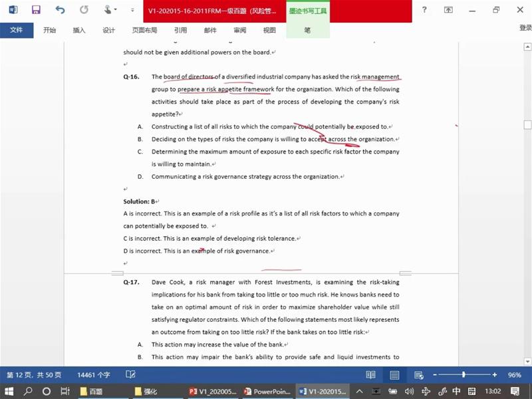This screenshot has width=532, height=399.
Task: Open clock showing 13:02
Action: coord(493,391)
